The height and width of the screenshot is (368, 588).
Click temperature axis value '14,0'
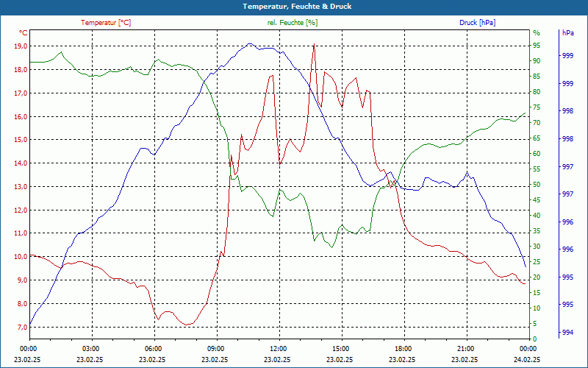pos(21,163)
